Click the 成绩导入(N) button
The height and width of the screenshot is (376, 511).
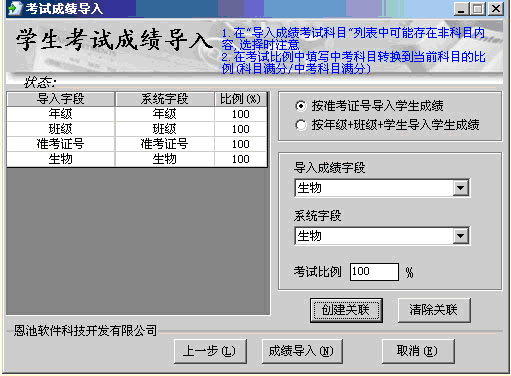click(x=302, y=351)
